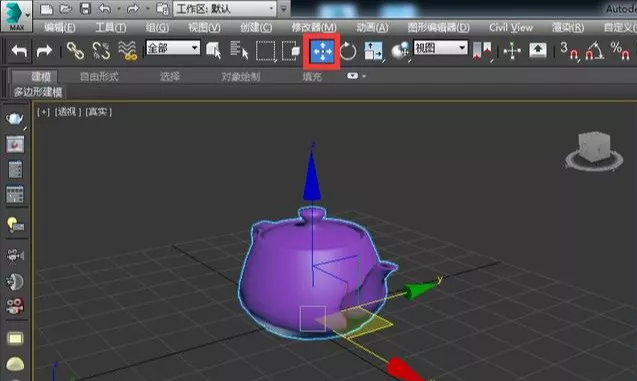Toggle the Angle Snap button
The image size is (637, 381).
[594, 51]
